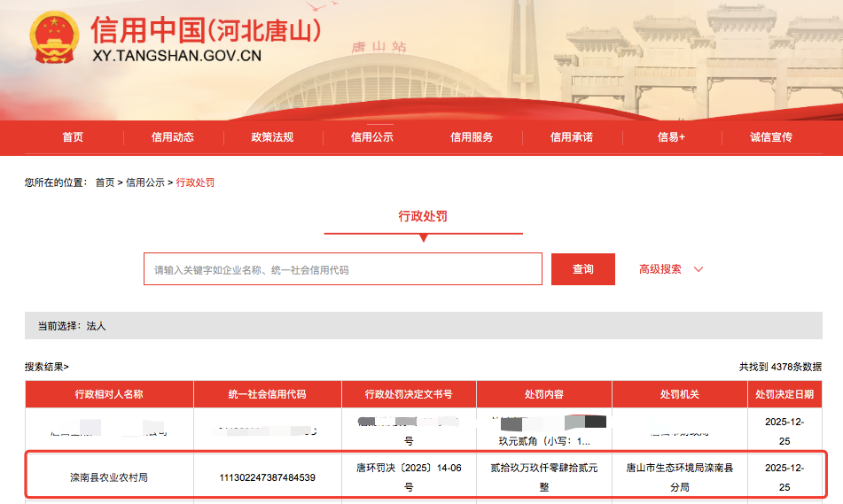Open the 信用动态 navigation tab
843x504 pixels.
pos(173,137)
